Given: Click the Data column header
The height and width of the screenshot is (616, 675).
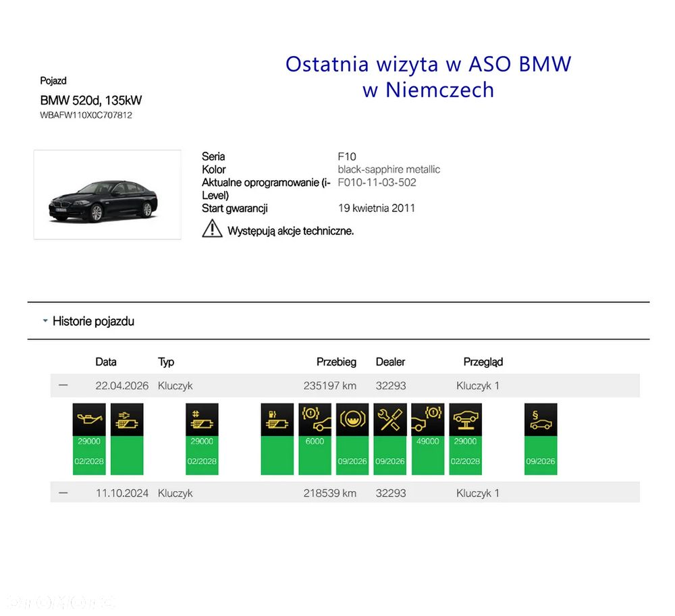Looking at the screenshot, I should [106, 362].
